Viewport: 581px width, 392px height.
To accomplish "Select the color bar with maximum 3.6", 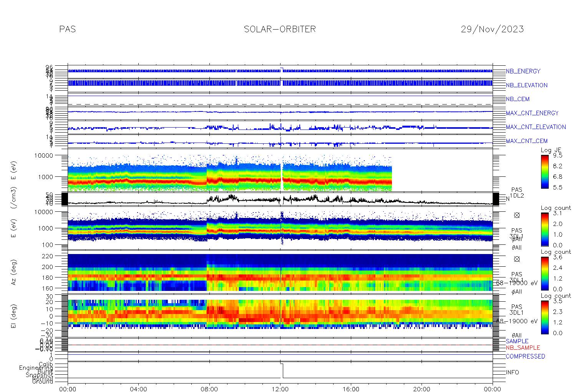I will tap(544, 273).
